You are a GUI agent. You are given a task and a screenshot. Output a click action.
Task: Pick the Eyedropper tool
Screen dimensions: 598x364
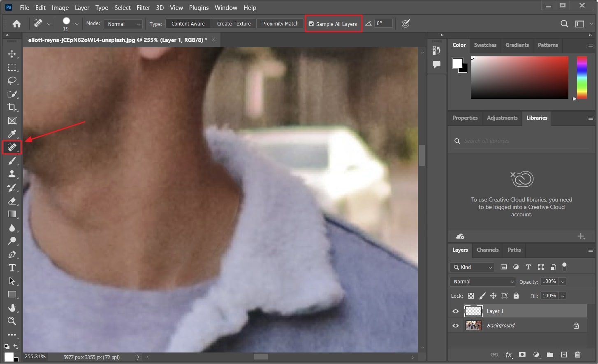[x=12, y=134]
